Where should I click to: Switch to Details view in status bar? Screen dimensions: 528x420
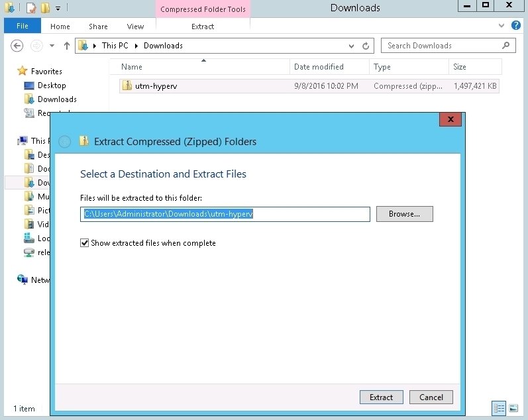click(x=499, y=408)
